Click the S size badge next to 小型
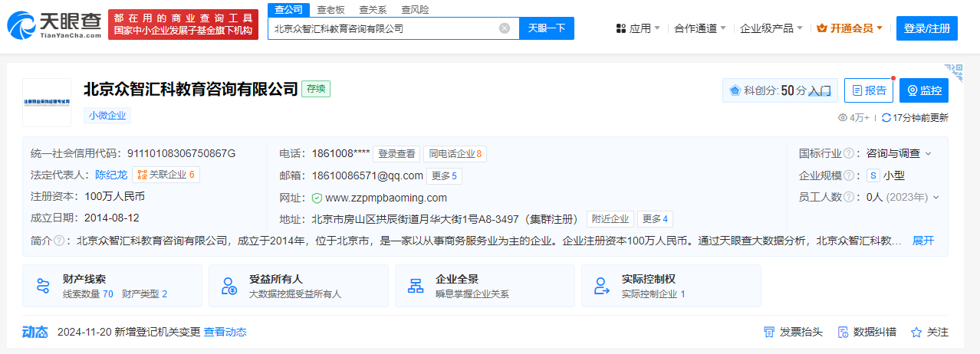This screenshot has height=354, width=980. (x=873, y=175)
